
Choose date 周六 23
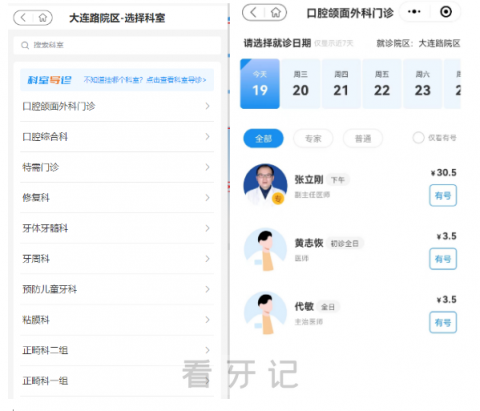point(422,84)
